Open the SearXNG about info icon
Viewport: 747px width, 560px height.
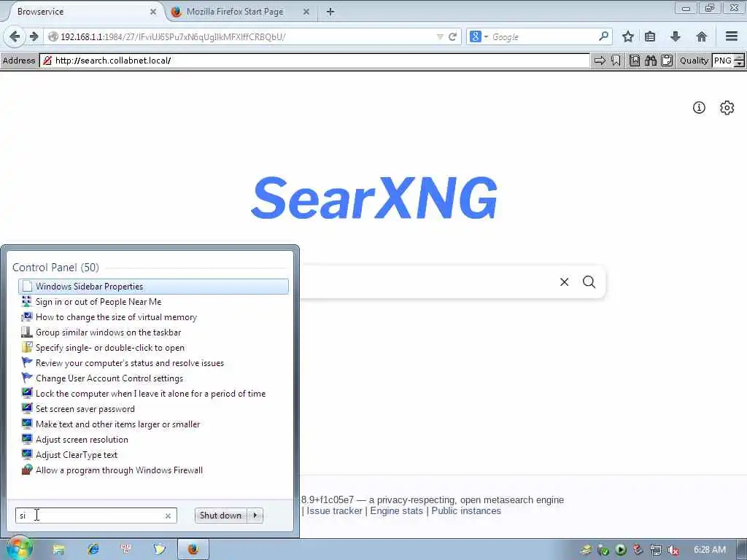699,108
